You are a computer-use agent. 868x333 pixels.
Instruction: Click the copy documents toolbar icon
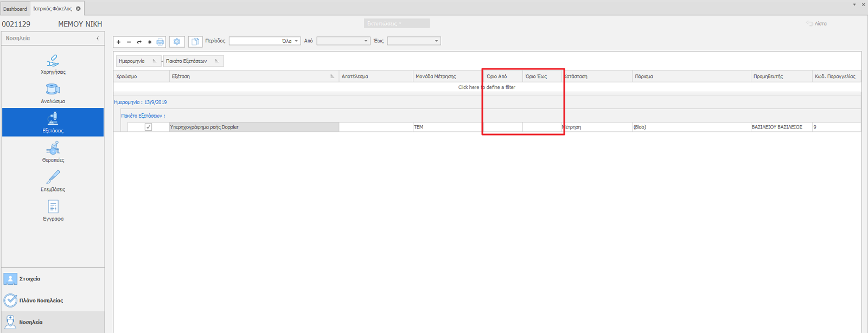coord(195,42)
